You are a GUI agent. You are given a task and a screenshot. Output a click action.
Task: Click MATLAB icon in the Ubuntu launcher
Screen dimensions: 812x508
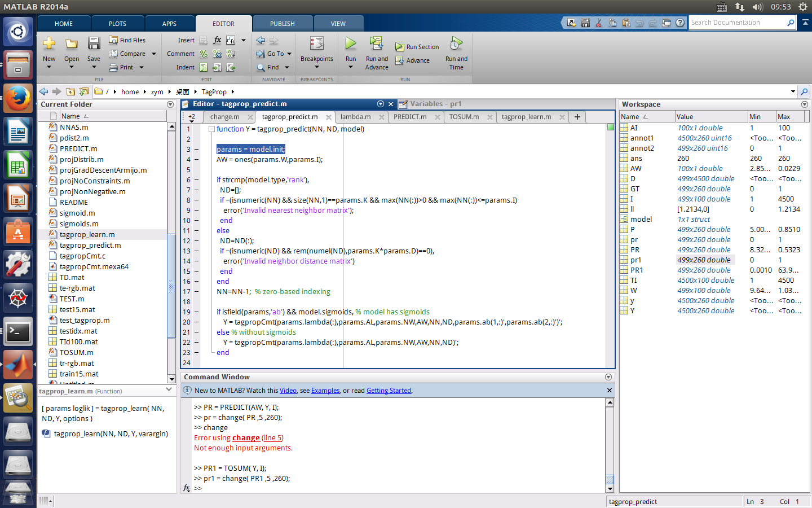[18, 365]
